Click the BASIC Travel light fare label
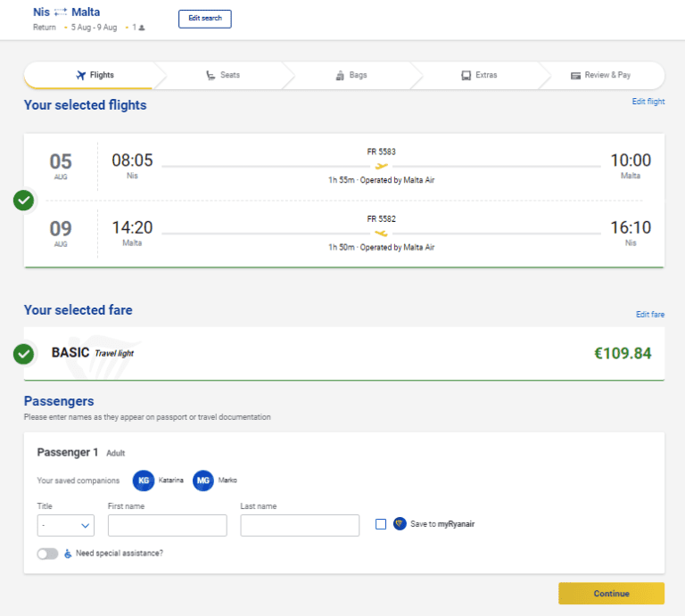The height and width of the screenshot is (616, 685). click(92, 353)
